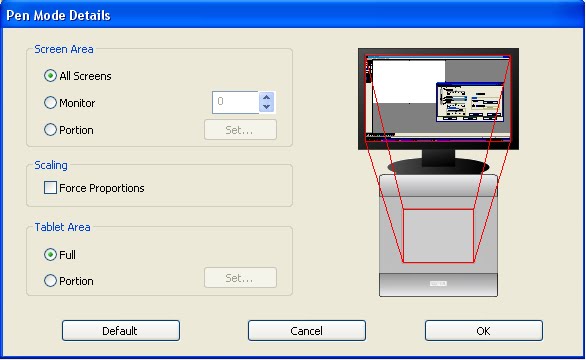Click the tablet active area preview rectangle

[438, 236]
